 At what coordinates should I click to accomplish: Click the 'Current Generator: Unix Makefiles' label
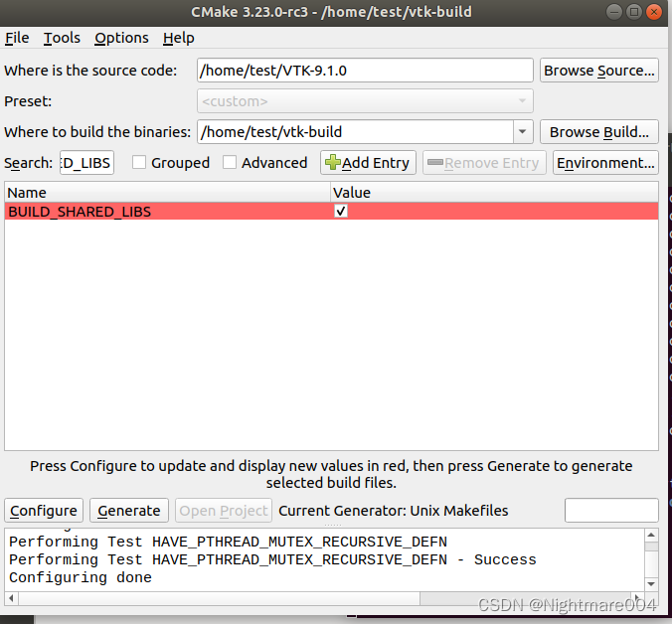point(394,511)
